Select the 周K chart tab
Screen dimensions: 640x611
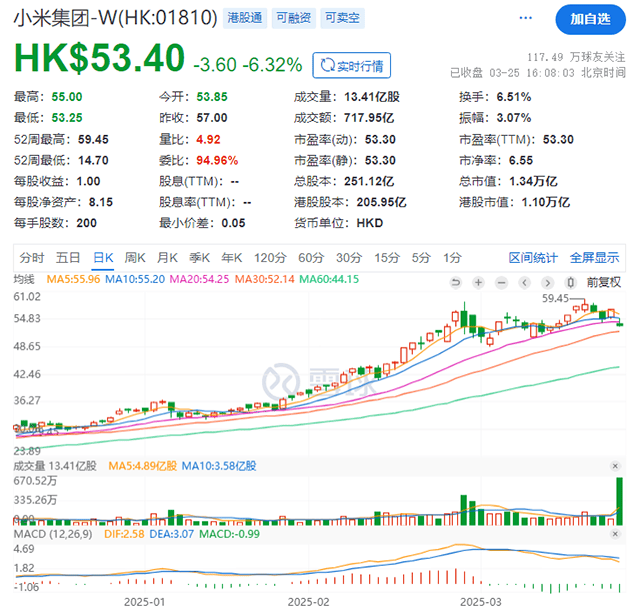[x=135, y=258]
